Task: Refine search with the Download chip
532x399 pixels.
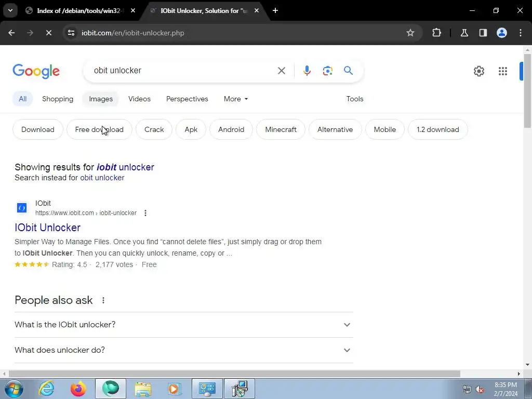Action: 38,129
